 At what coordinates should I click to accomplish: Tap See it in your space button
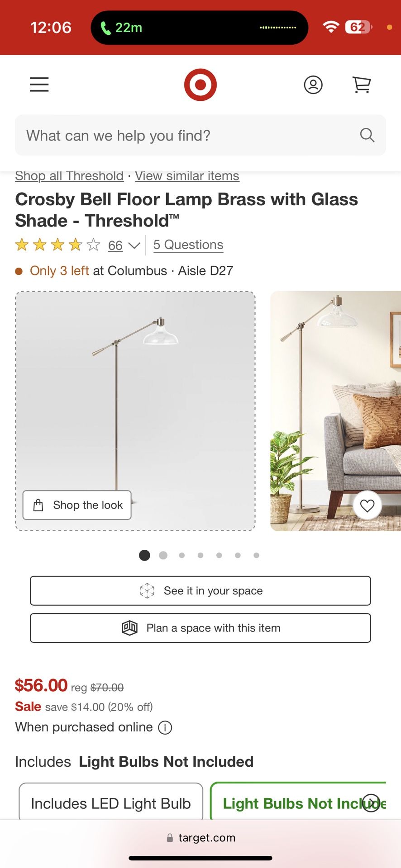pos(200,591)
